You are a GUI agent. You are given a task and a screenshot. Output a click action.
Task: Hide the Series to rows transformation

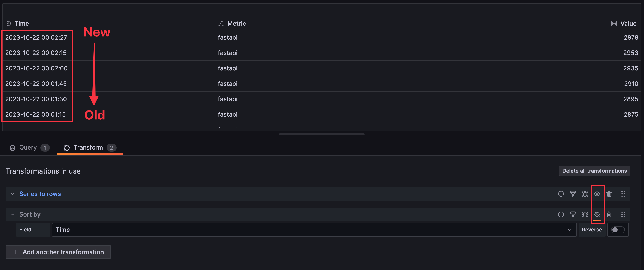[x=597, y=194]
